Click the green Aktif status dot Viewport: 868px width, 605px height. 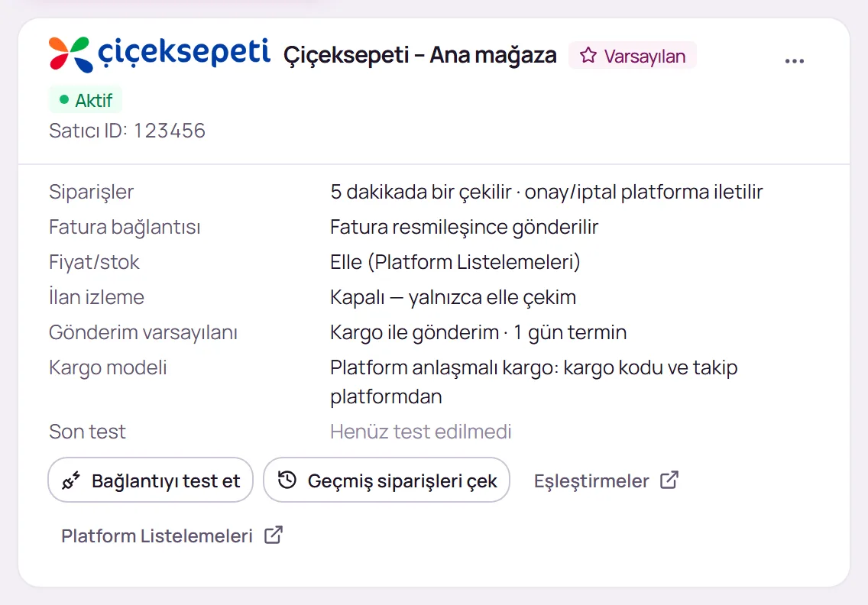click(x=64, y=99)
